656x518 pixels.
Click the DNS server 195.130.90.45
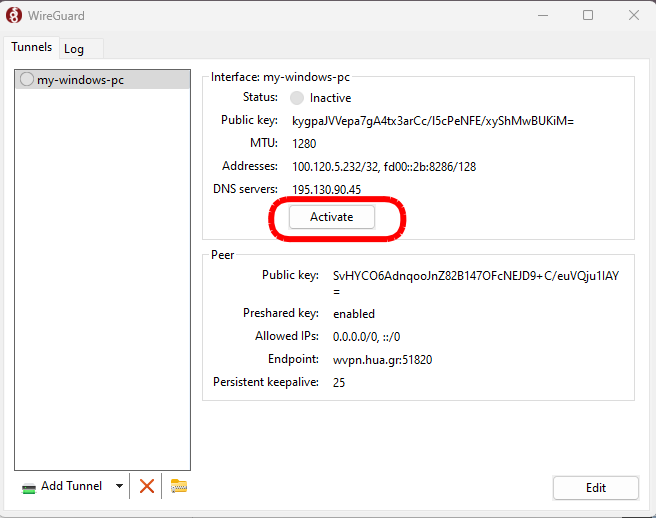point(326,190)
